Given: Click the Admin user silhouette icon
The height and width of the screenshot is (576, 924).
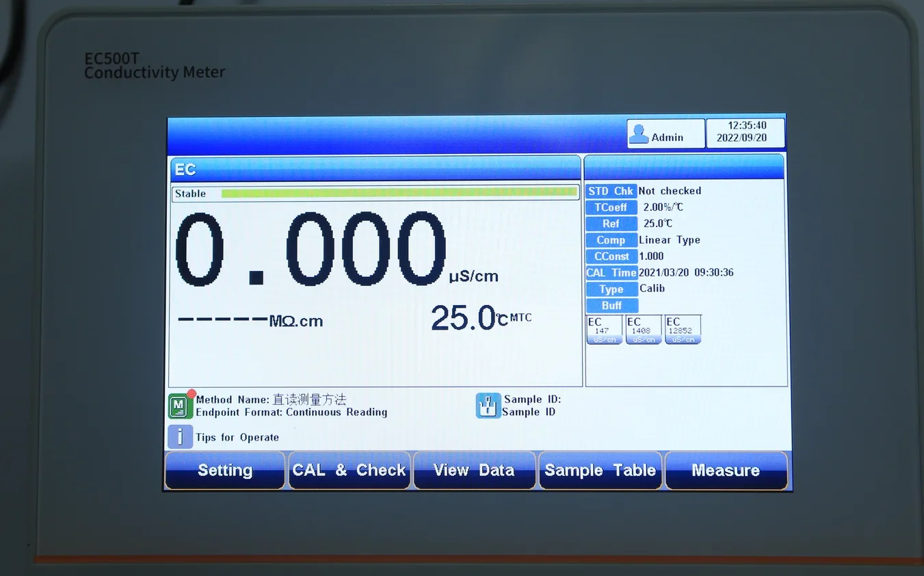Looking at the screenshot, I should (639, 134).
